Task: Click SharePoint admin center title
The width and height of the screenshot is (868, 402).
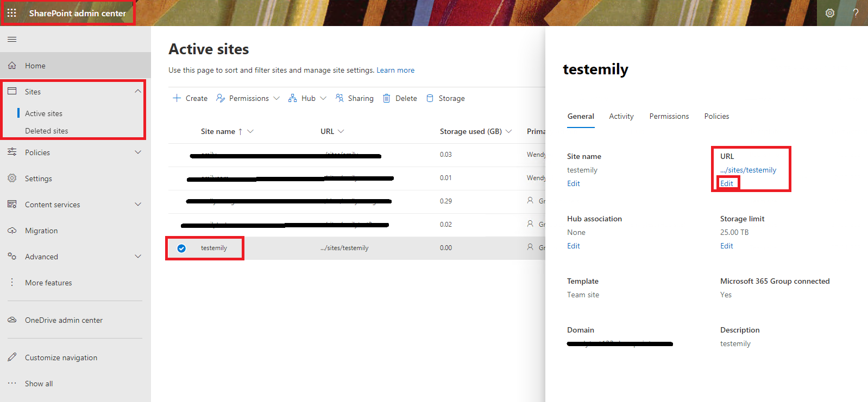Action: point(78,13)
